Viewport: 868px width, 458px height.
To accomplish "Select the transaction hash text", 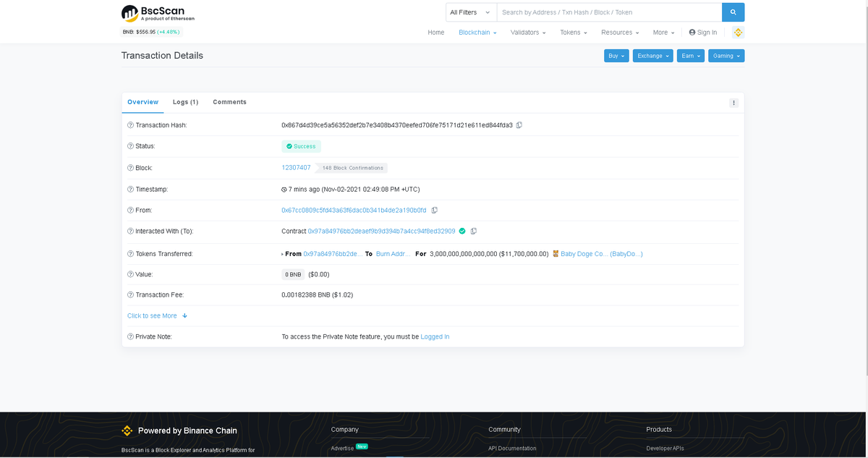I will [397, 125].
